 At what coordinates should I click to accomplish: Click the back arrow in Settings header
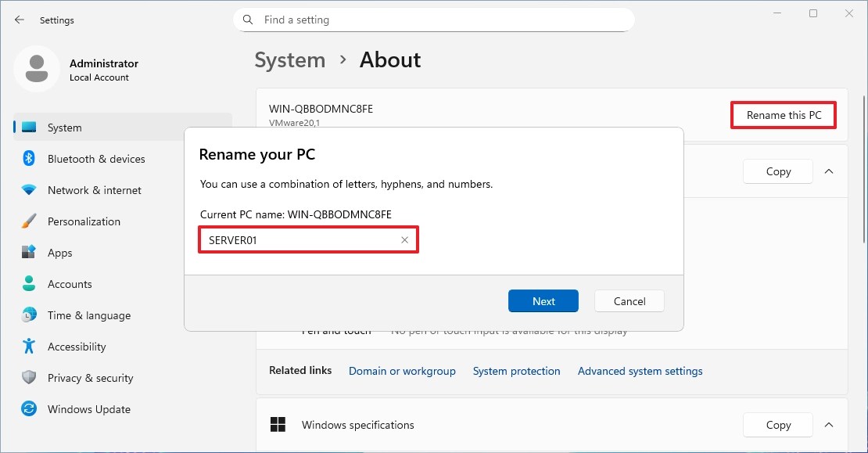[20, 20]
